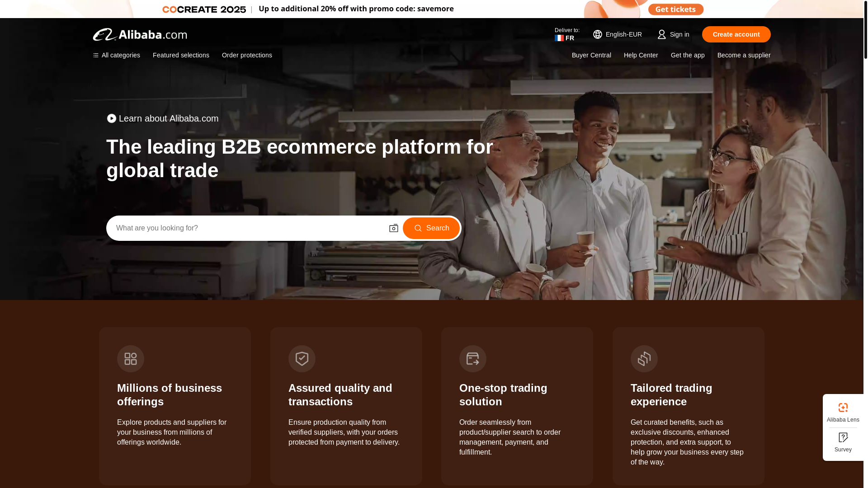The height and width of the screenshot is (488, 868).
Task: Click Learn about Alibaba.com link
Action: coord(168,118)
